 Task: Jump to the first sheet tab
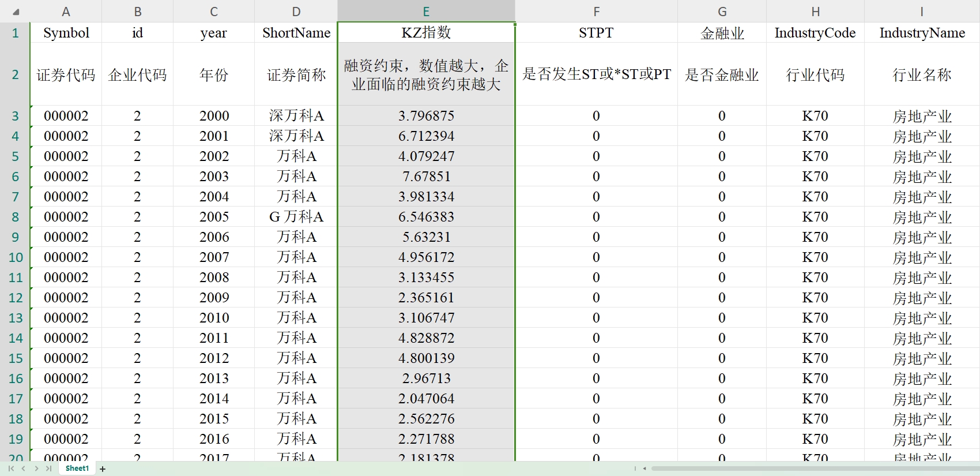(11, 468)
